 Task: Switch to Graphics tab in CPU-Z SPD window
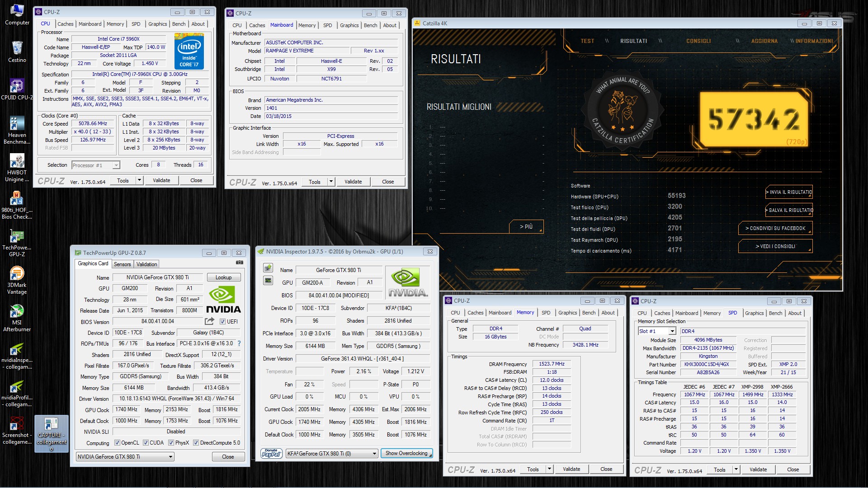point(754,313)
